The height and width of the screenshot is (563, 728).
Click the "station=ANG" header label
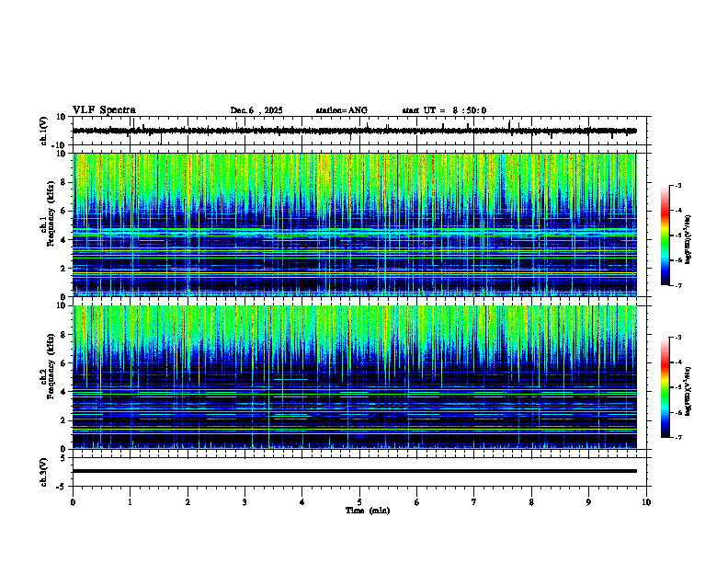[x=341, y=110]
